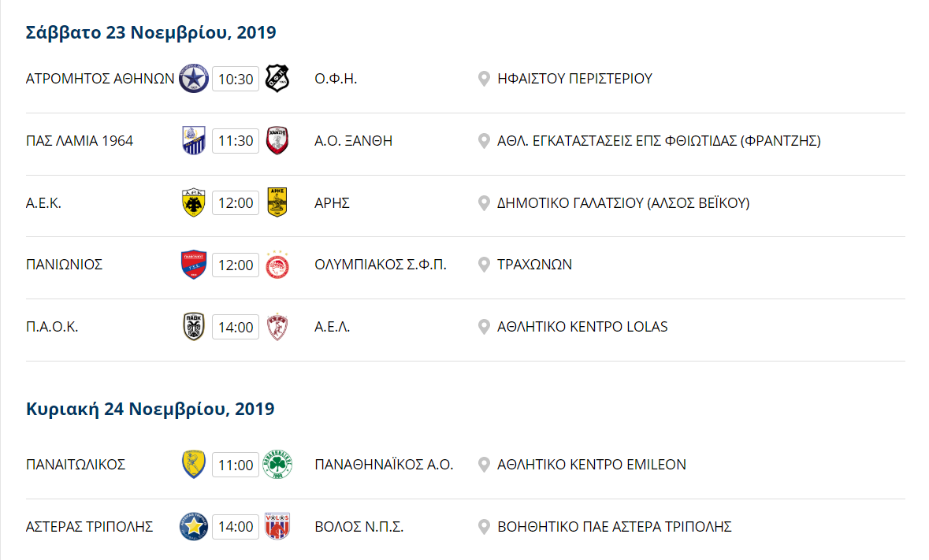Open venue ΑΘΛΗΤΙΚΟ ΚΕΝΤΡΟ LOLAS
The width and height of the screenshot is (929, 560).
[582, 327]
